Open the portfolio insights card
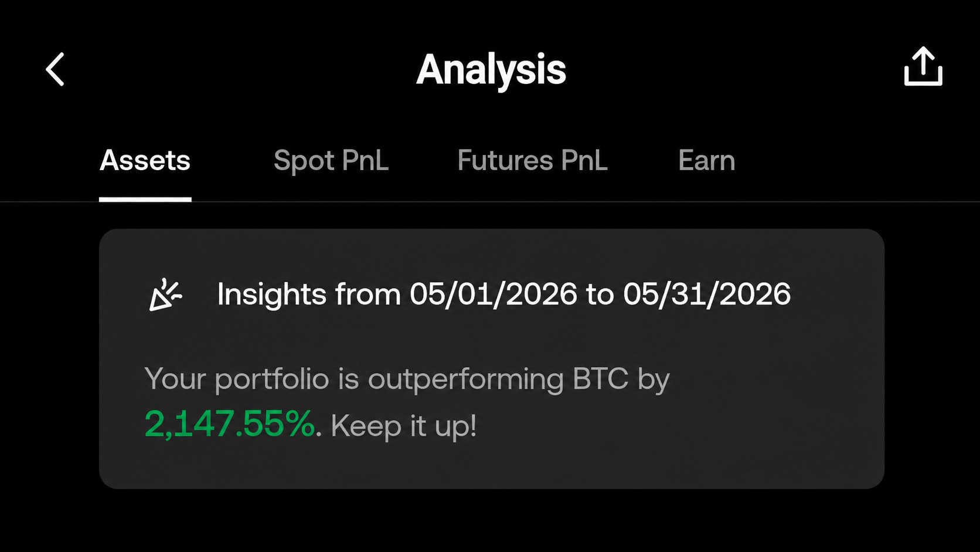 [x=491, y=358]
